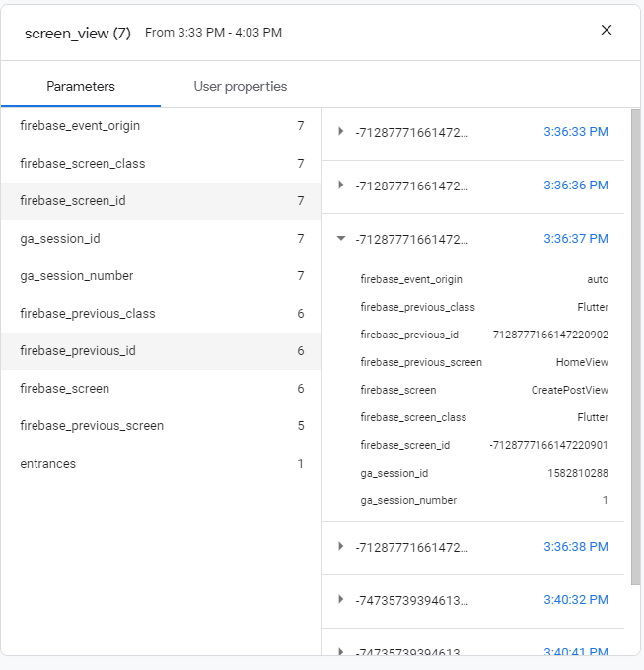The width and height of the screenshot is (644, 670).
Task: Expand the 3:36:38 PM event entry
Action: (341, 547)
